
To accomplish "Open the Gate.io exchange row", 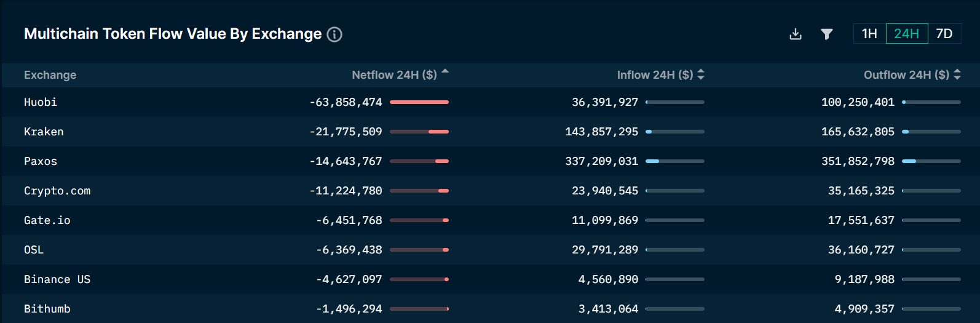I will [490, 220].
